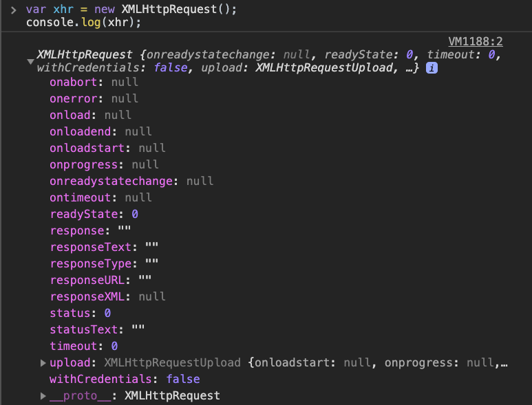Select the withCredentials: false row
This screenshot has width=532, height=405.
tap(125, 380)
